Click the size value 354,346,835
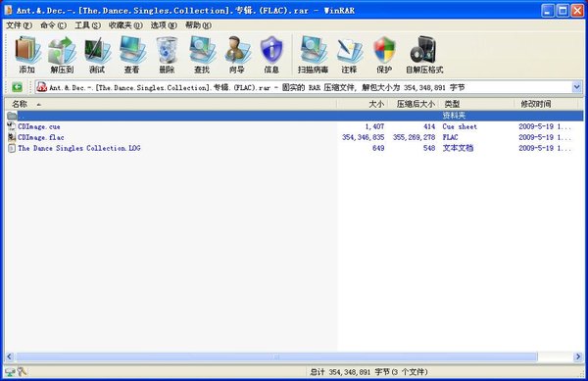 tap(363, 137)
